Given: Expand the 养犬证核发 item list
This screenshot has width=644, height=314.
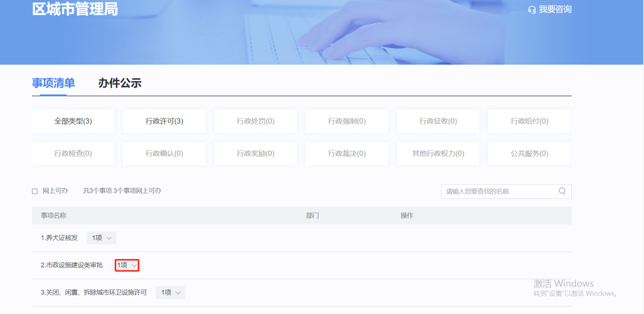Looking at the screenshot, I should click(x=101, y=238).
